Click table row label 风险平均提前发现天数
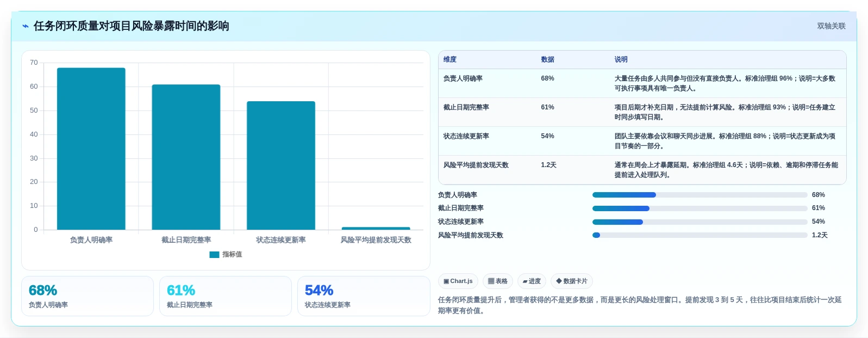The width and height of the screenshot is (868, 338). (x=476, y=165)
